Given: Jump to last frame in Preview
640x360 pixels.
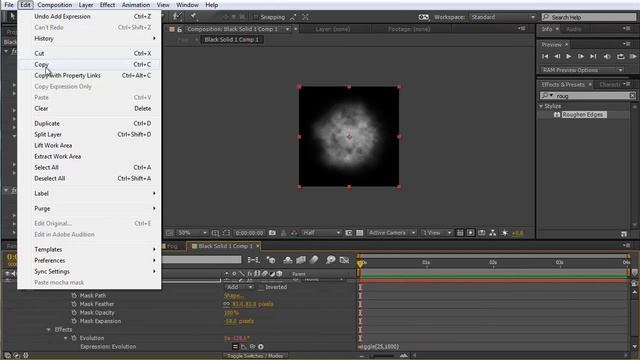Looking at the screenshot, I should (x=593, y=57).
